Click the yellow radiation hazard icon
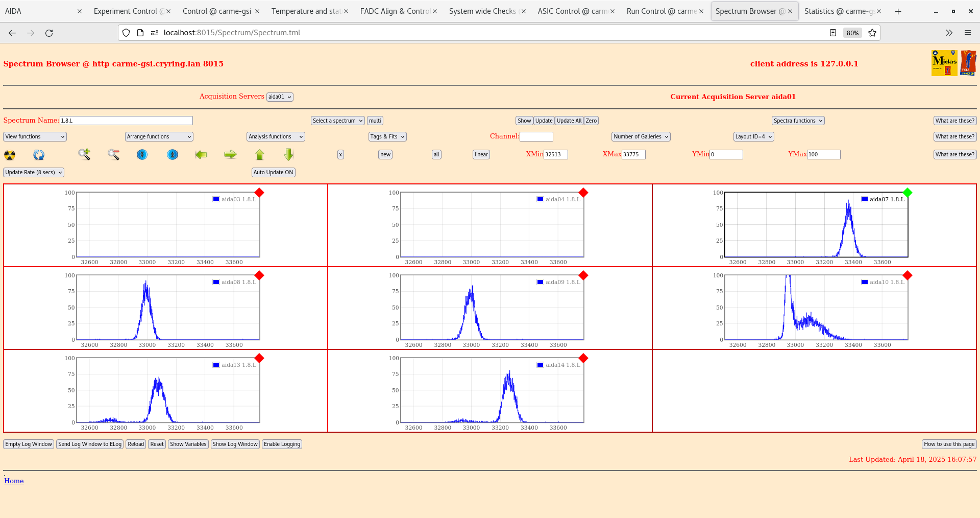The height and width of the screenshot is (518, 980). (x=10, y=155)
